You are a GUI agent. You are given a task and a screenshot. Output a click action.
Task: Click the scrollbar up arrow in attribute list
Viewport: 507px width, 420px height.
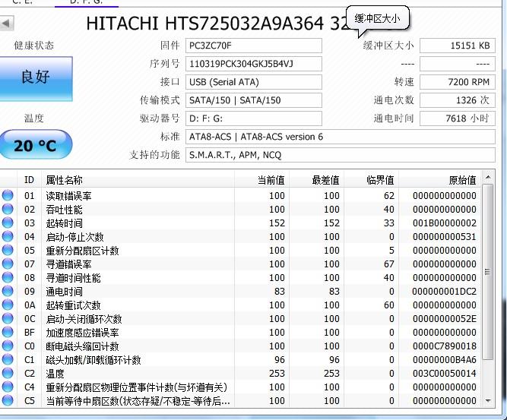[x=488, y=178]
